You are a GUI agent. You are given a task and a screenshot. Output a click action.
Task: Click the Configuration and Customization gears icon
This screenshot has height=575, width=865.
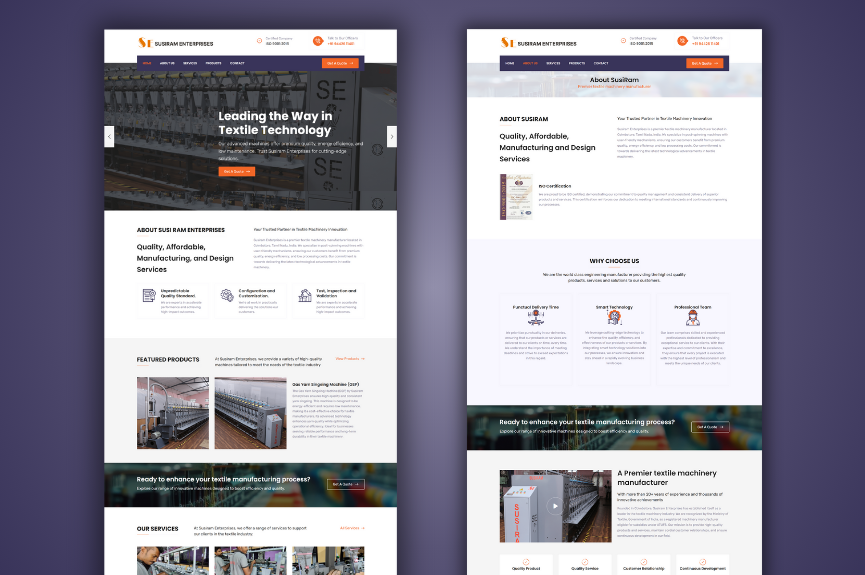pos(227,296)
